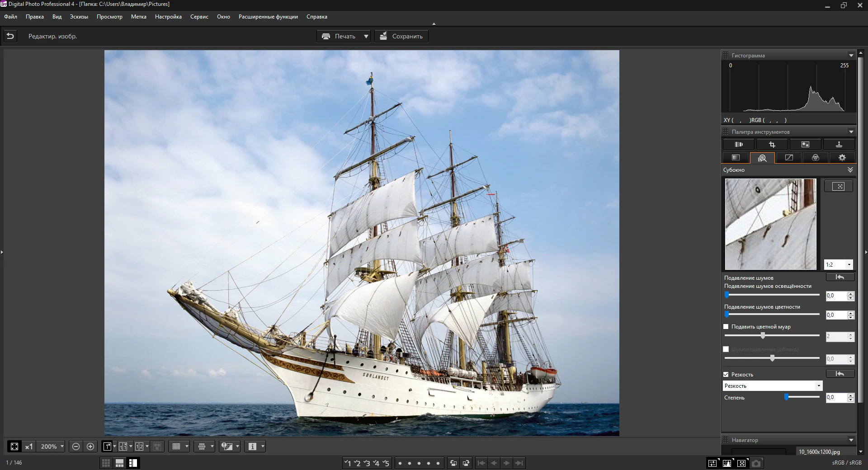Open the 200% zoom level selector
The height and width of the screenshot is (470, 868).
coord(51,446)
